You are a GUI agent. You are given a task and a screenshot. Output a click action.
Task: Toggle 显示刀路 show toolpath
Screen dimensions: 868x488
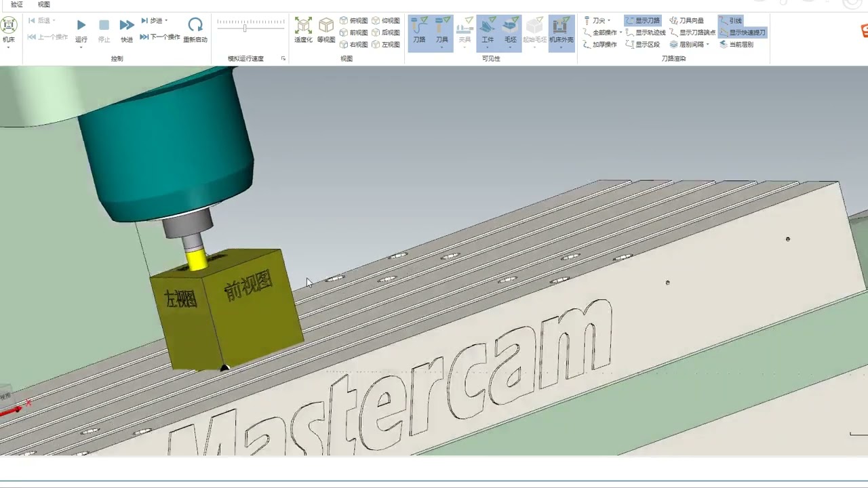pyautogui.click(x=642, y=21)
